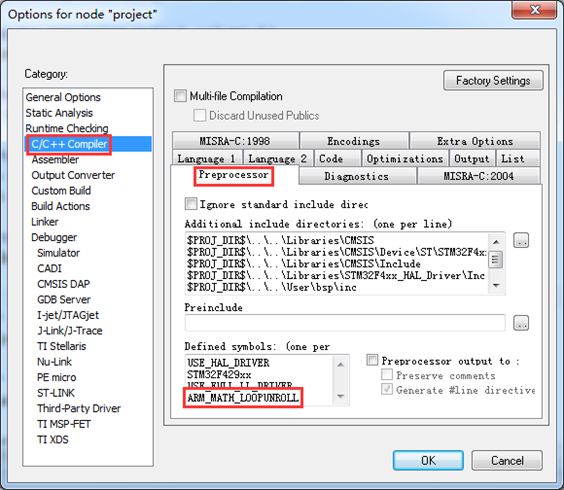
Task: Toggle Preserve comments checkbox
Action: click(x=387, y=375)
